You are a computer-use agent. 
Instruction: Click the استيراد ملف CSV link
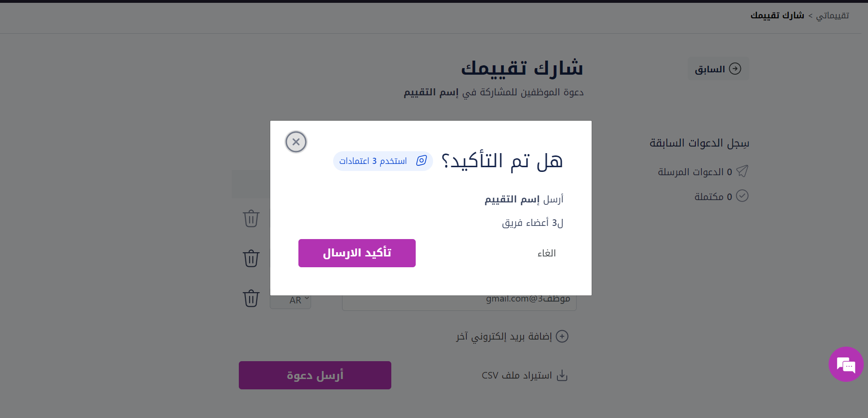coord(517,376)
